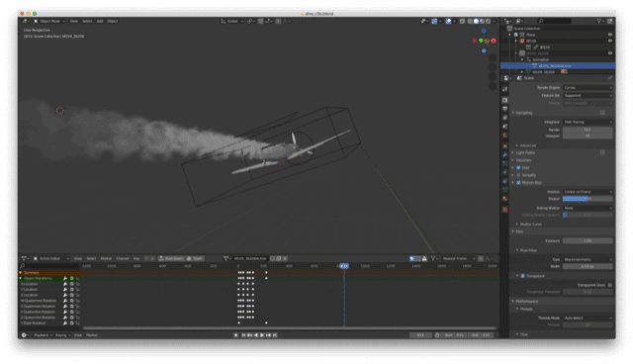Open the Motion Blur Position dropdown

coord(588,192)
